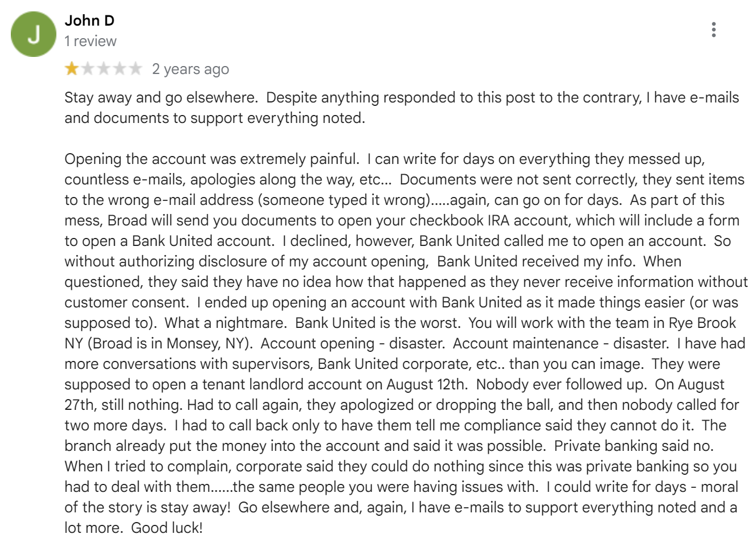This screenshot has width=756, height=534.
Task: Click the "1 review" count text
Action: click(91, 41)
